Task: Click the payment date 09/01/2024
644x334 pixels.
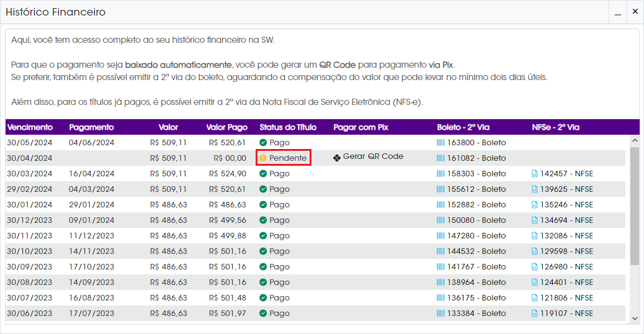Action: [92, 220]
